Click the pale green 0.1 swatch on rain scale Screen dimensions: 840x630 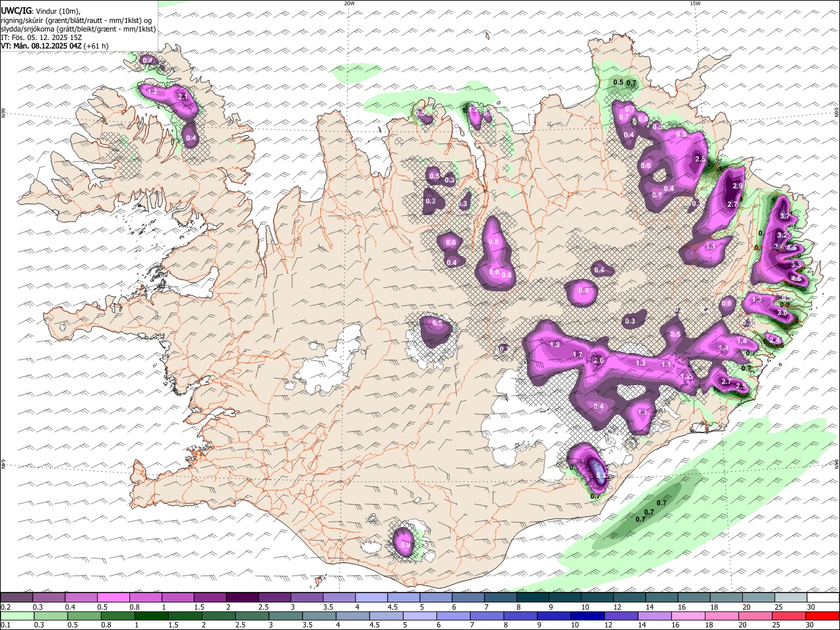pyautogui.click(x=17, y=616)
